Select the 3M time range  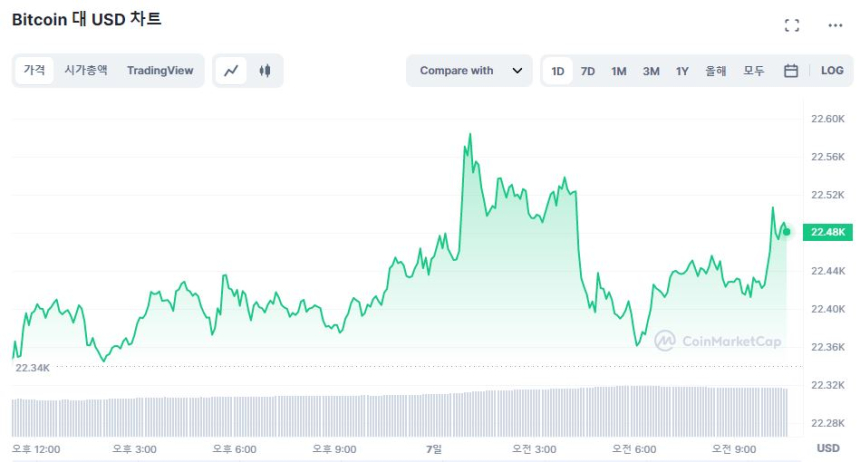[651, 71]
